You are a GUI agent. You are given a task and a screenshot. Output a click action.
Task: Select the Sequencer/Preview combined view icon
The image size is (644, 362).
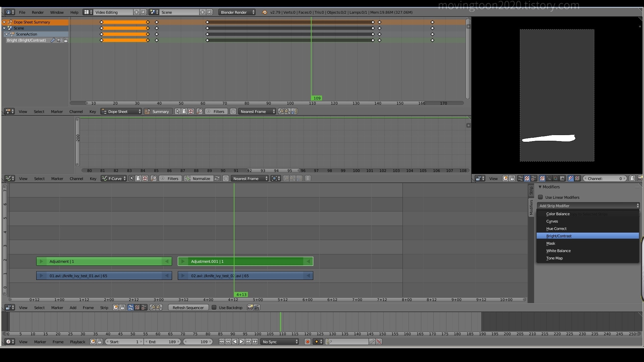(144, 308)
